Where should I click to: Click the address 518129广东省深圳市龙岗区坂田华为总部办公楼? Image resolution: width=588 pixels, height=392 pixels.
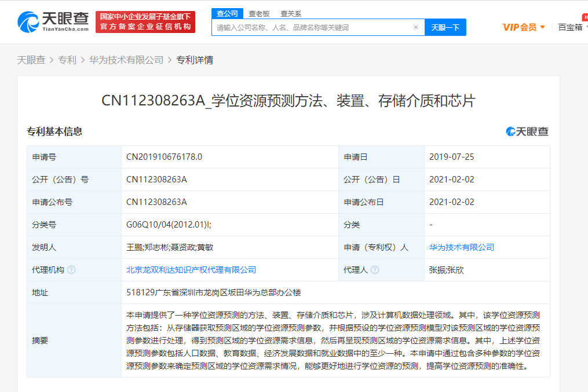pos(214,292)
